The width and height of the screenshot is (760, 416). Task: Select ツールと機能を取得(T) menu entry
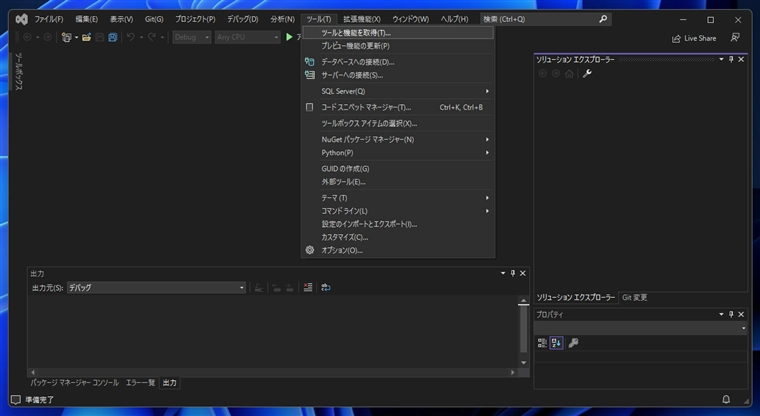398,33
